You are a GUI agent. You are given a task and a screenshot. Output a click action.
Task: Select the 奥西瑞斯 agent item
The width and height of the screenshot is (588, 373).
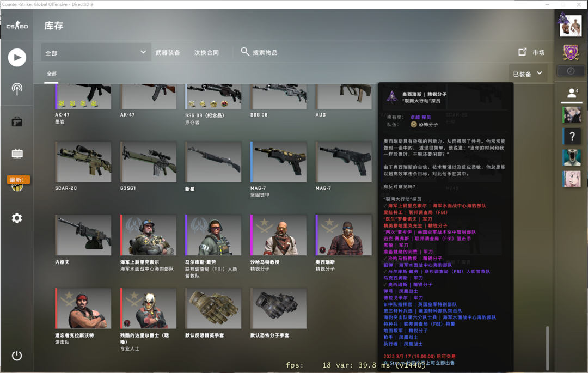[x=344, y=235]
